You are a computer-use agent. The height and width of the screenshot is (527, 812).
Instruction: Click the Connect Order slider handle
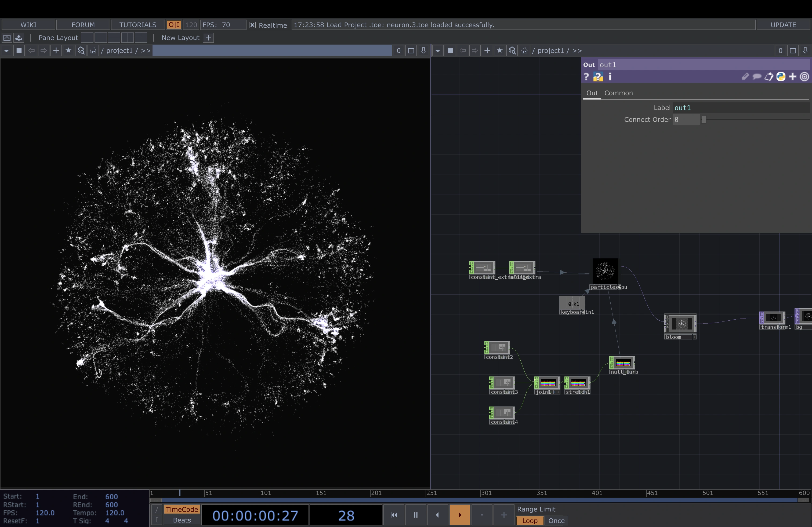point(703,119)
